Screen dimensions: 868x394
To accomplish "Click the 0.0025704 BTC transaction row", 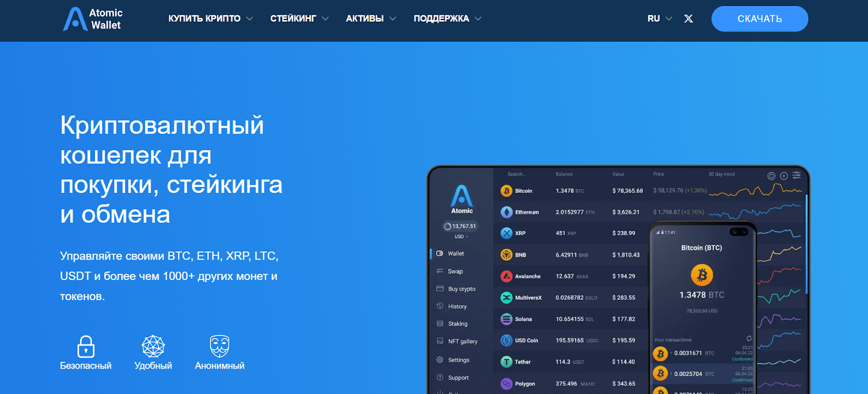I will click(703, 374).
